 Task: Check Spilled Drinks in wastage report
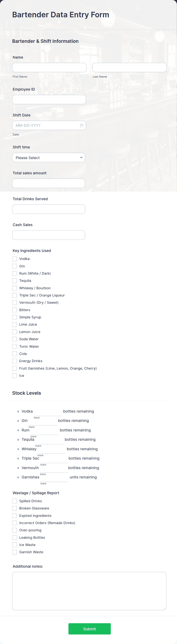point(15,501)
